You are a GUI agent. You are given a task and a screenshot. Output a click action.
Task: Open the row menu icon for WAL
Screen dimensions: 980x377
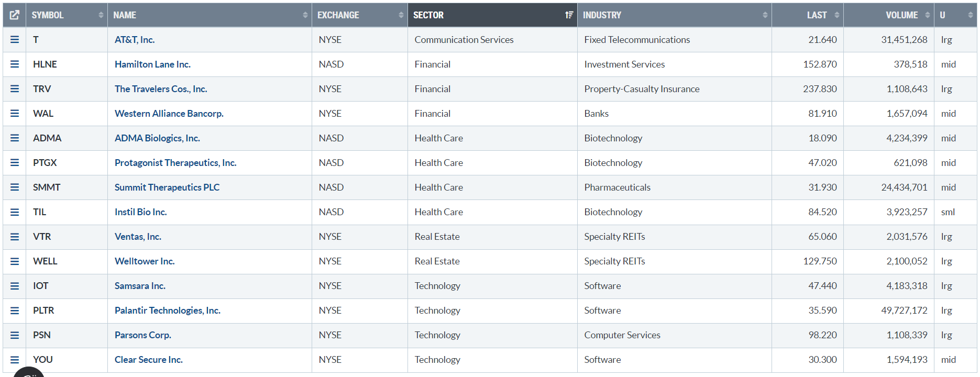15,114
